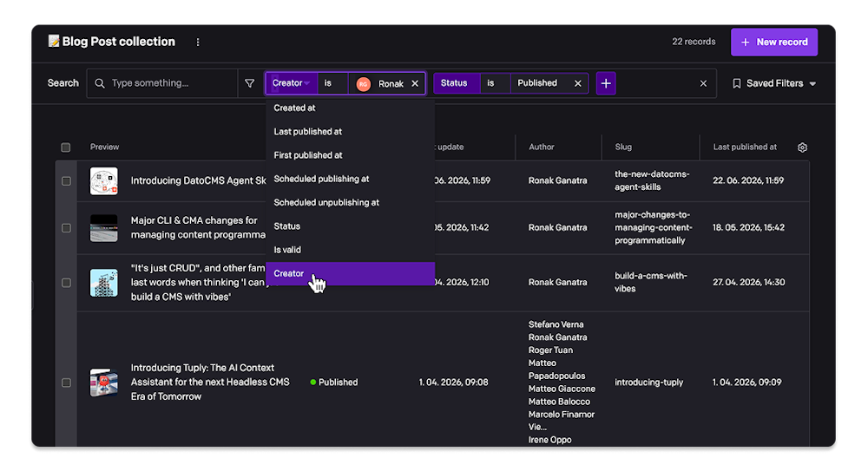Choose 'First published at' from field list
Image resolution: width=868 pixels, height=471 pixels.
[x=350, y=155]
